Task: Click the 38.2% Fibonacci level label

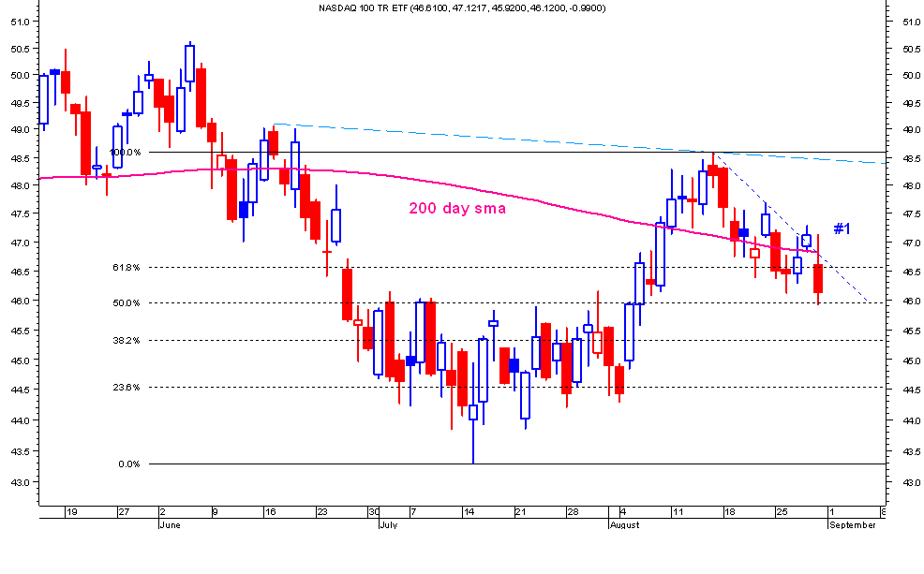Action: point(127,340)
